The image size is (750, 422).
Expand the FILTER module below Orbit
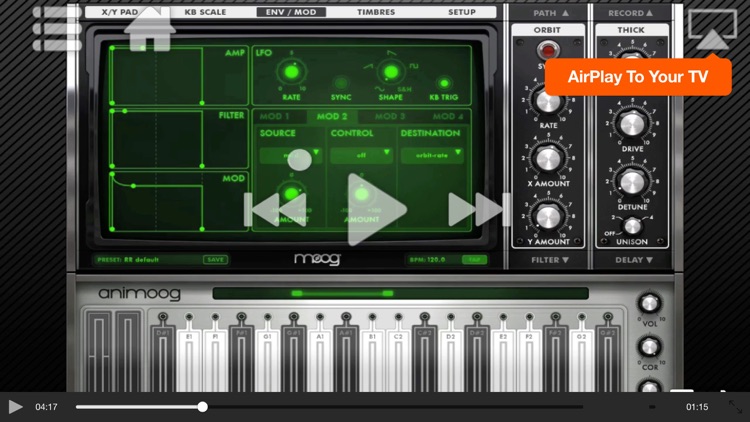[x=550, y=260]
